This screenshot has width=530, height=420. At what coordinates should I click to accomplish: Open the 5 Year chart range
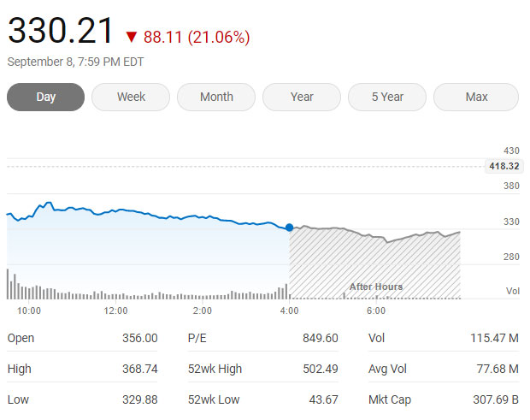[x=387, y=97]
